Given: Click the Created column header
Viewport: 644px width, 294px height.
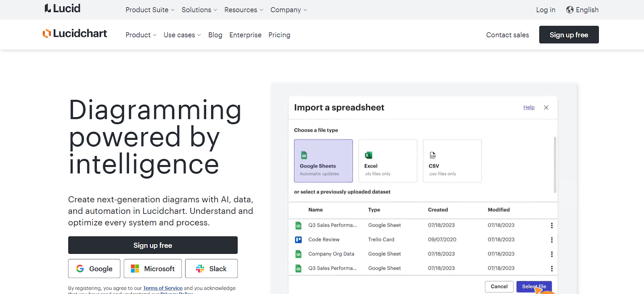Looking at the screenshot, I should [438, 210].
